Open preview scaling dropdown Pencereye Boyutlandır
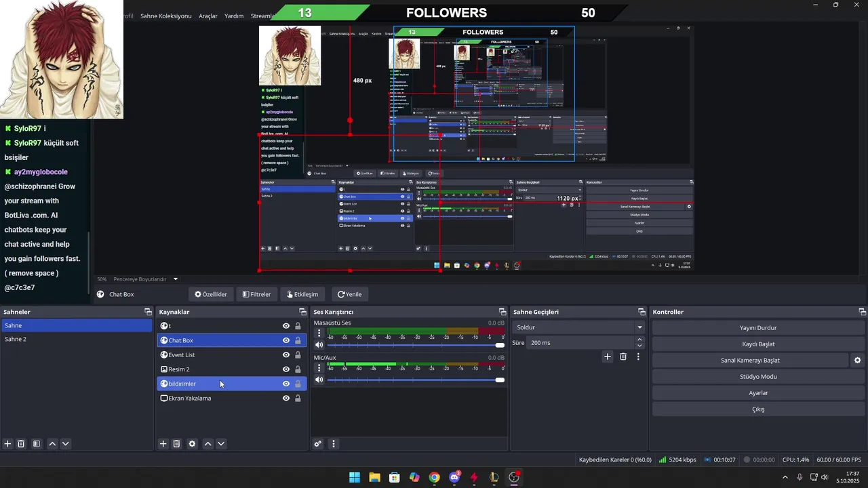The image size is (868, 488). click(x=145, y=279)
